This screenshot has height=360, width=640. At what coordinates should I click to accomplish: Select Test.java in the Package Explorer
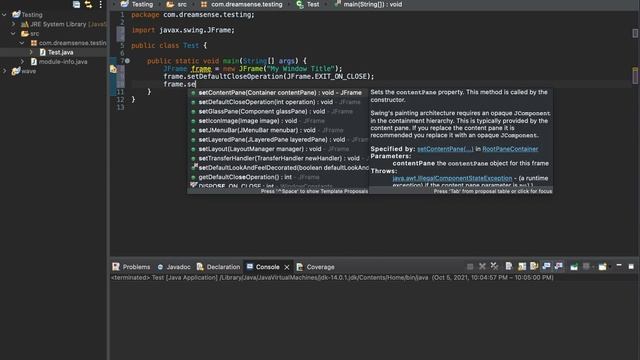pos(60,52)
